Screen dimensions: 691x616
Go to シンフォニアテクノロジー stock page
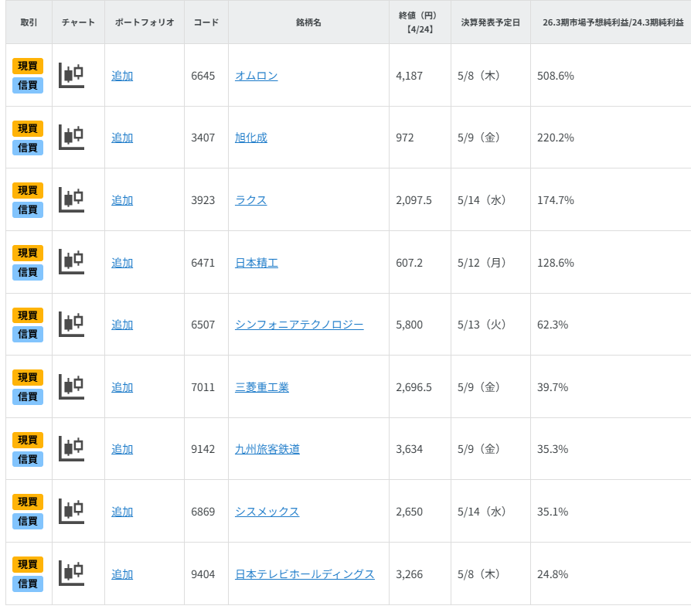click(x=299, y=325)
